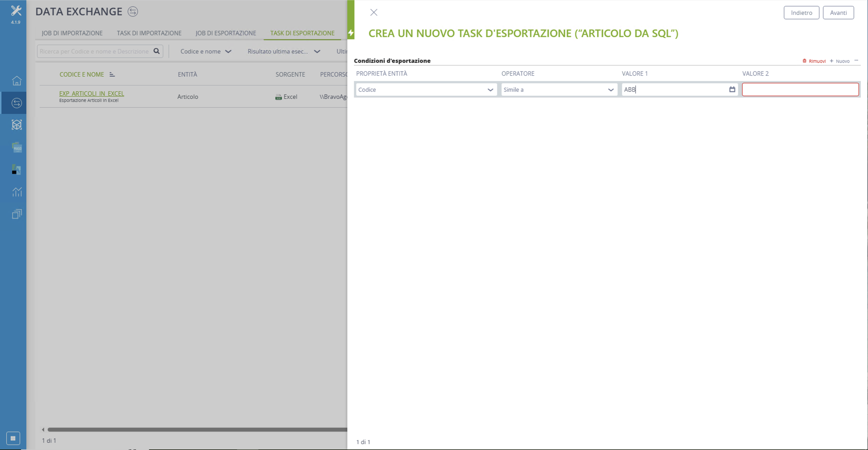Viewport: 868px width, 450px height.
Task: Click the Rimuovi trash icon
Action: click(x=804, y=61)
